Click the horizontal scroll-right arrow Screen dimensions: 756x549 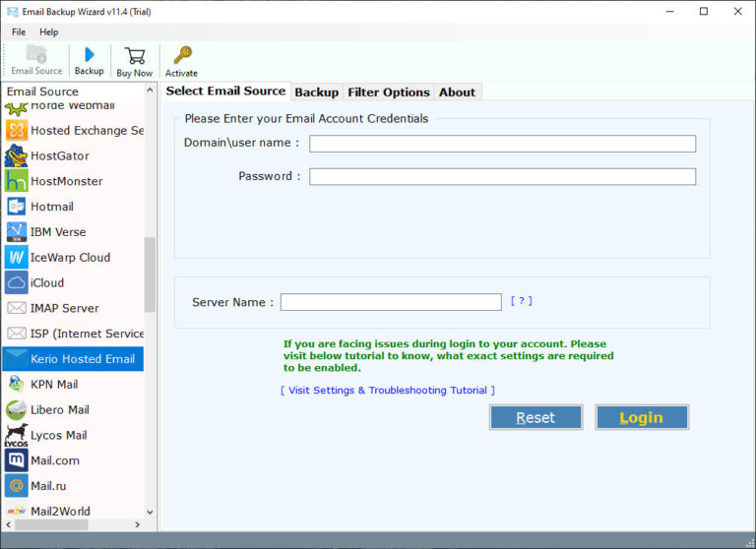tap(138, 524)
